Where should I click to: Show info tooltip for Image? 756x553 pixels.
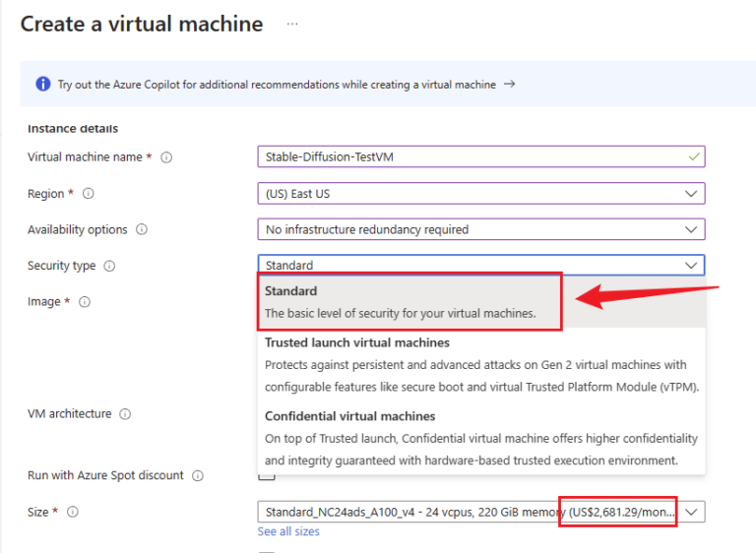point(85,302)
